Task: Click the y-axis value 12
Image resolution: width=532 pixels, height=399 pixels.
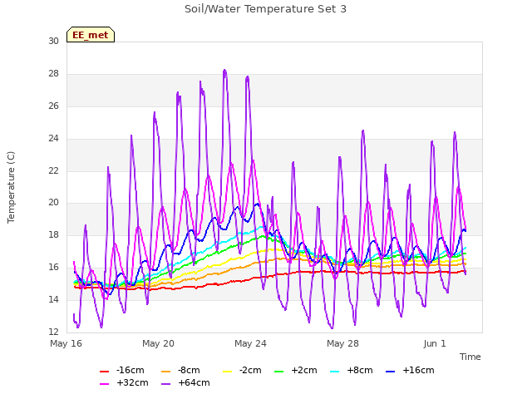Action: point(53,332)
